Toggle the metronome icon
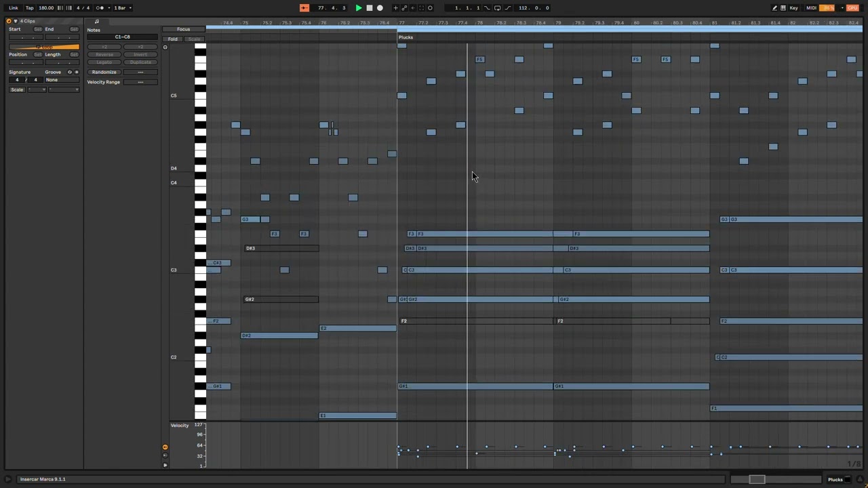 point(100,8)
